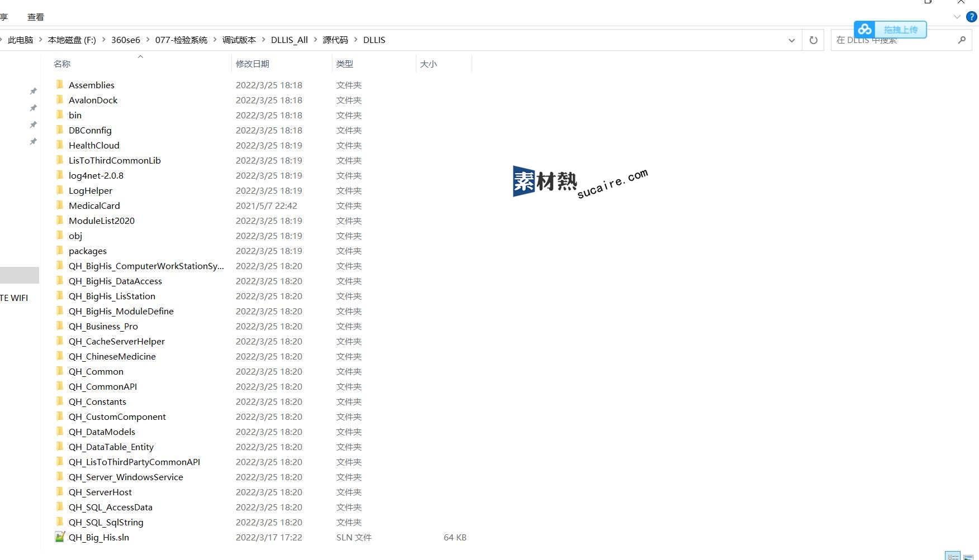Open the chevron after DLLIS_All breadcrumb
Viewport: 979px width, 560px height.
tap(315, 40)
